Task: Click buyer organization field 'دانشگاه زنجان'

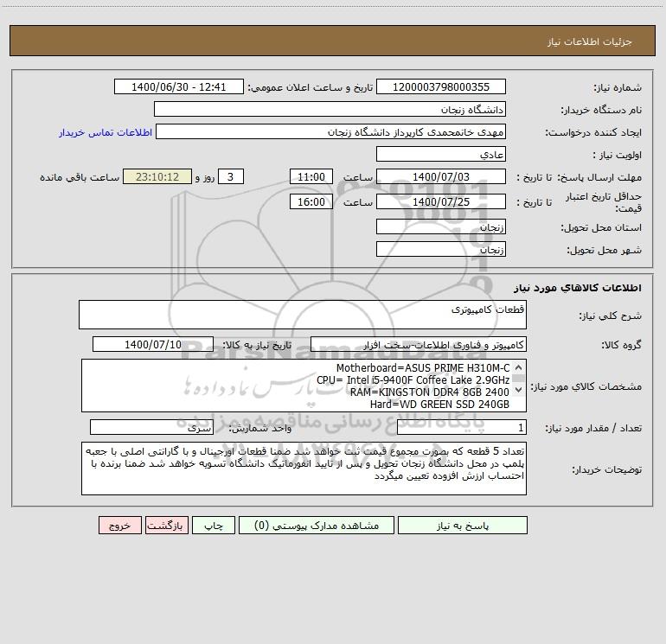Action: click(x=330, y=109)
